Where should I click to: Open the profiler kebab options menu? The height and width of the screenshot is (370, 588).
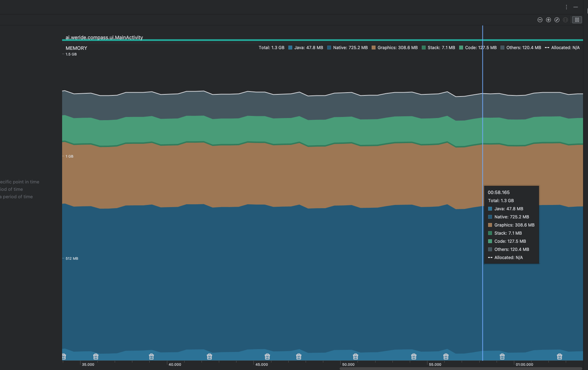click(566, 7)
